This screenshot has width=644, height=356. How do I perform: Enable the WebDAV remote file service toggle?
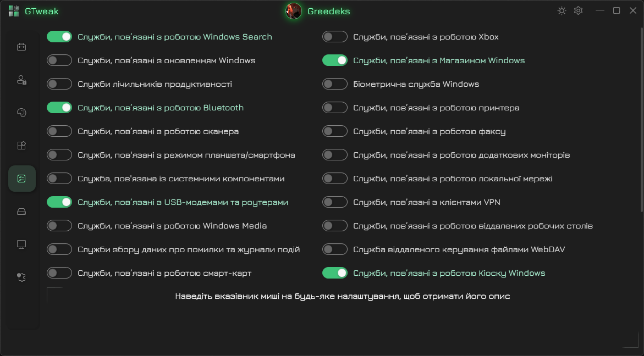[335, 249]
